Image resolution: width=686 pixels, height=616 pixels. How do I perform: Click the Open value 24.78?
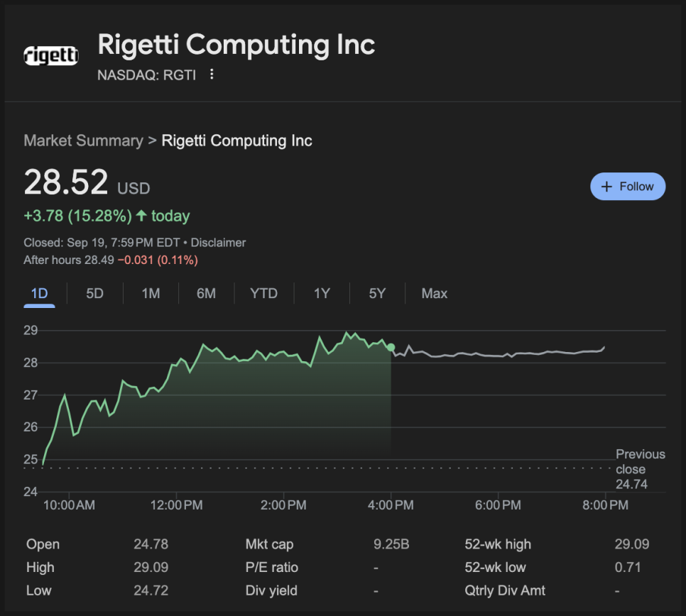pos(151,544)
